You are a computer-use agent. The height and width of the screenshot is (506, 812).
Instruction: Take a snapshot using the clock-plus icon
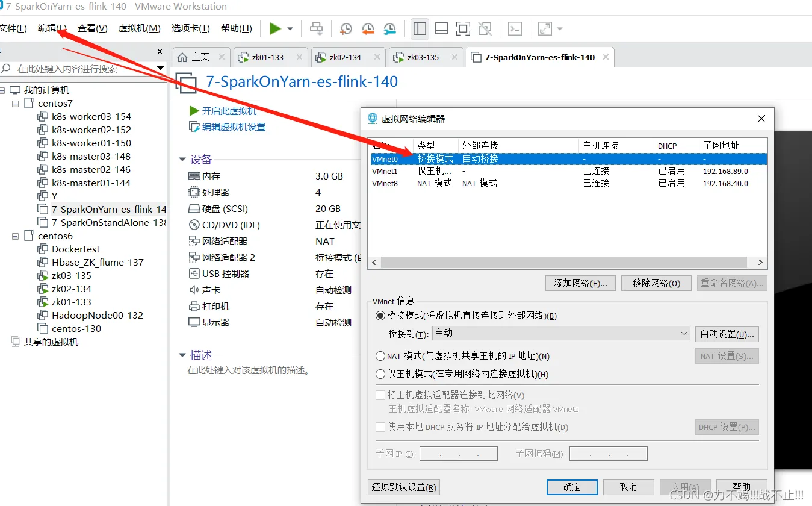pyautogui.click(x=346, y=28)
